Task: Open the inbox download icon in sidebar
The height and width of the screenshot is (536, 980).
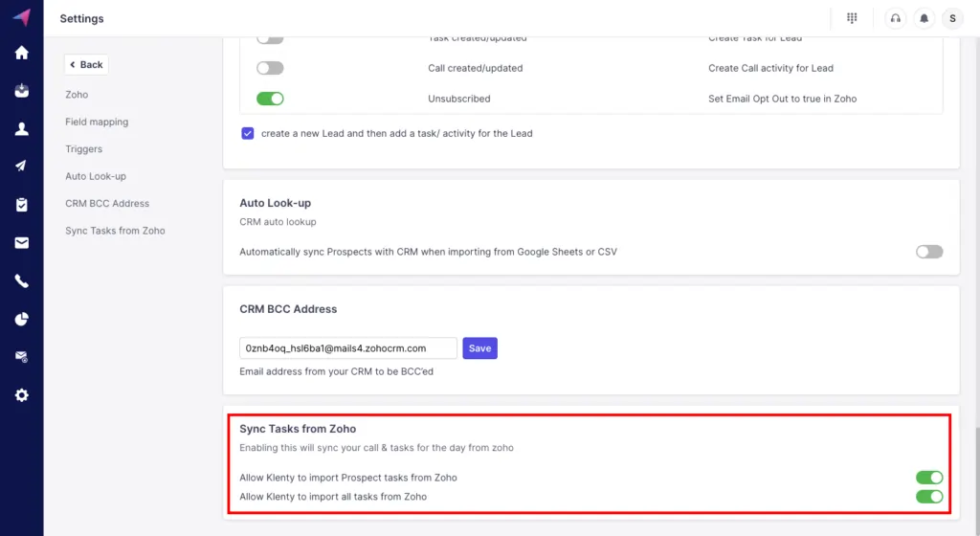Action: point(22,91)
